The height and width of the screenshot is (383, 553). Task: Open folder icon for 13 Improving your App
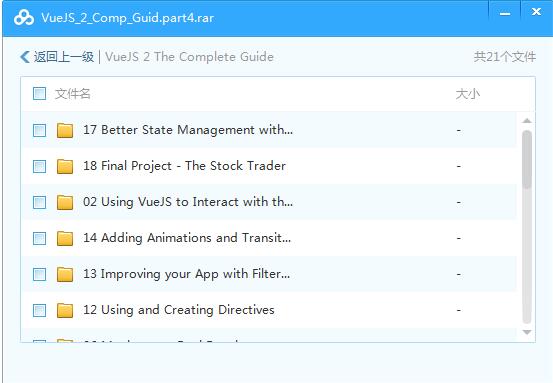(65, 274)
